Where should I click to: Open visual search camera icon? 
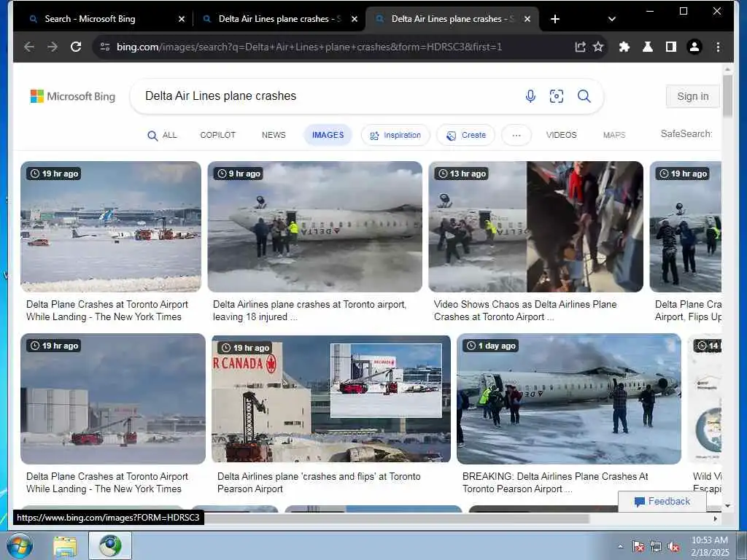tap(557, 96)
